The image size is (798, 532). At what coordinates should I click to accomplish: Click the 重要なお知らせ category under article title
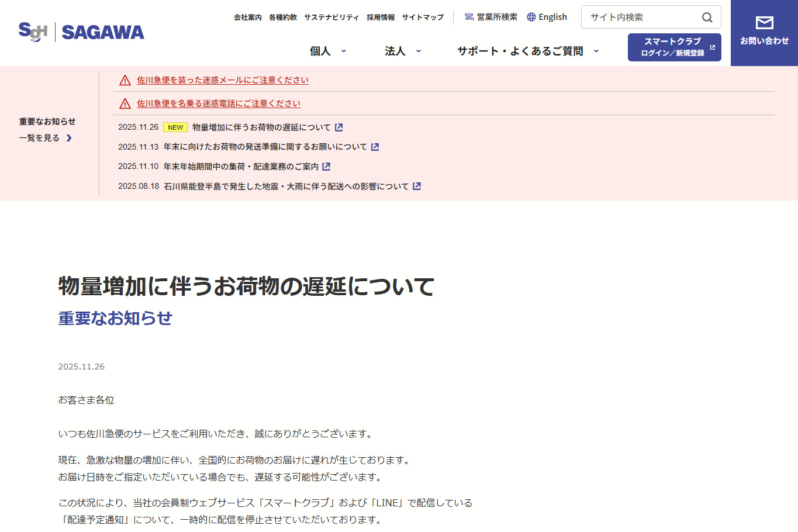115,318
